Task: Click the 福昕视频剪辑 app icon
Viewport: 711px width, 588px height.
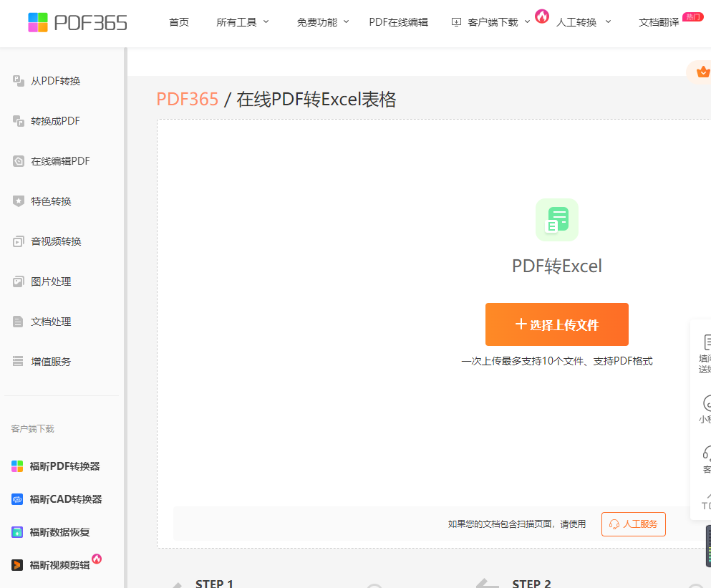Action: pos(17,565)
